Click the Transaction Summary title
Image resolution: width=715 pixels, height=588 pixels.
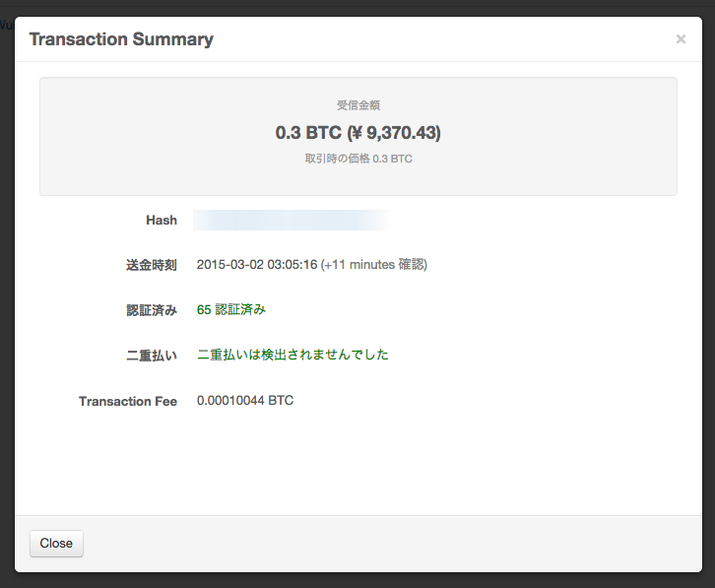tap(121, 39)
